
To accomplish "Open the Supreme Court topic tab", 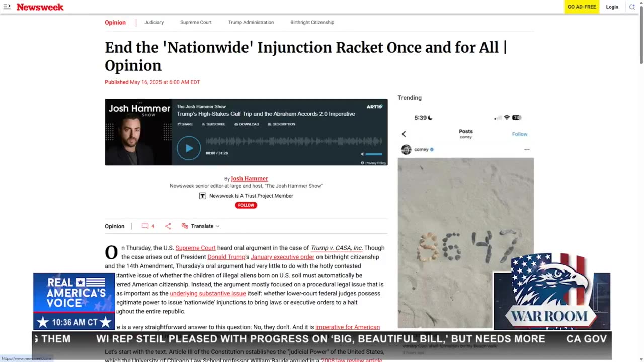I will pyautogui.click(x=196, y=22).
